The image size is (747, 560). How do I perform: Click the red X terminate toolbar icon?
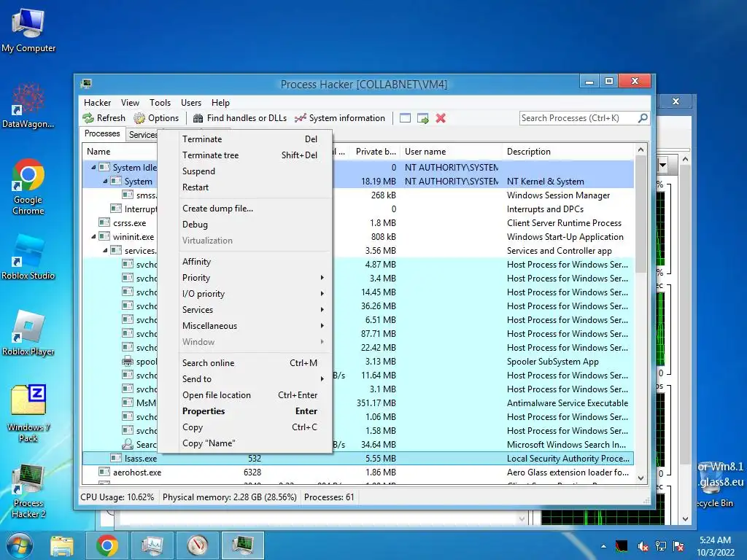pos(441,118)
